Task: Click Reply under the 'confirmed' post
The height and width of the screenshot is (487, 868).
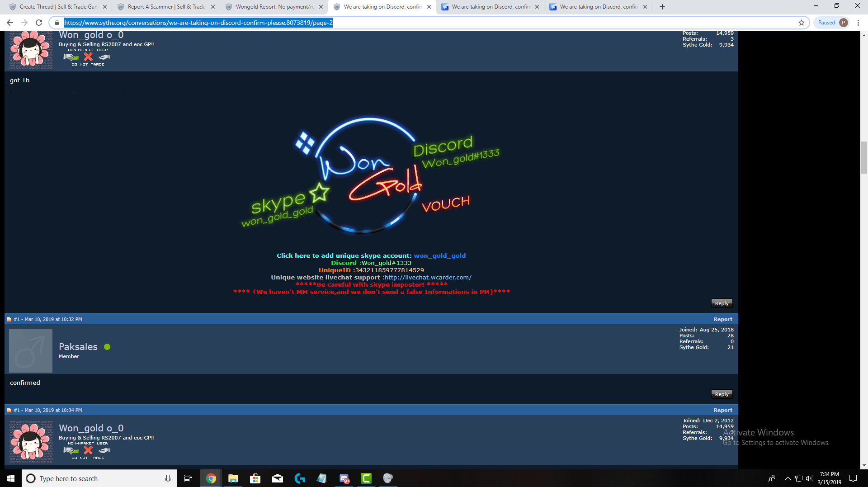Action: 722,394
